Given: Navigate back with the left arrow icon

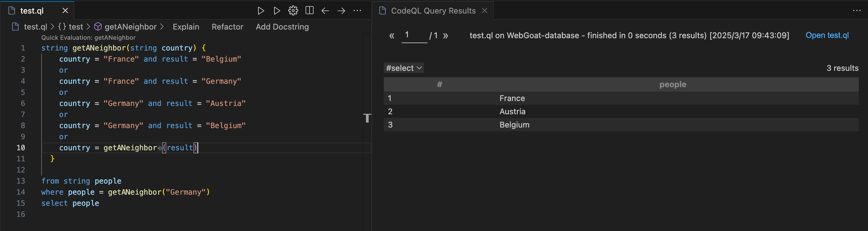Looking at the screenshot, I should point(325,11).
